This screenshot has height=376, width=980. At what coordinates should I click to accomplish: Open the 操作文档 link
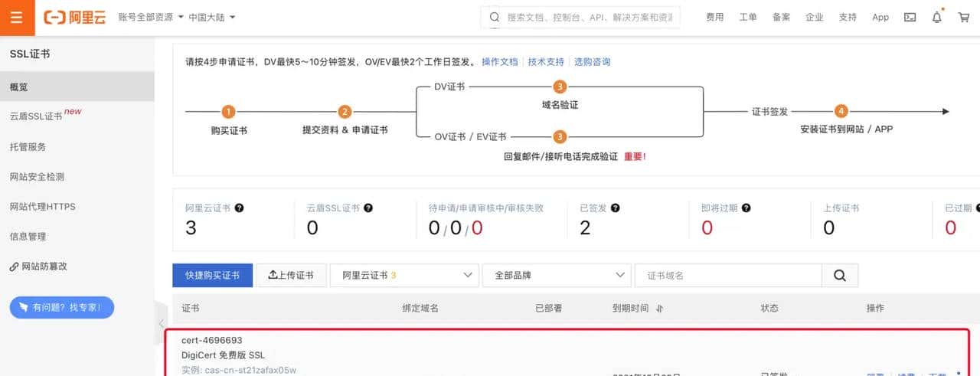click(499, 62)
